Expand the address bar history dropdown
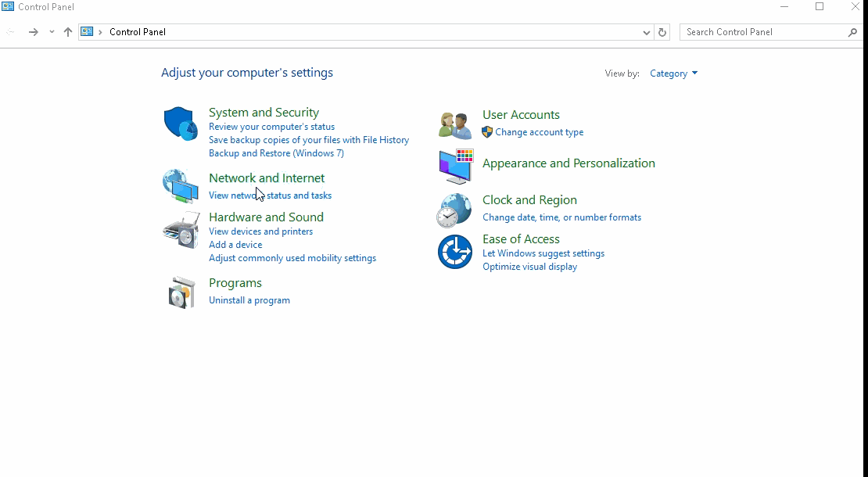The image size is (868, 477). pos(646,32)
